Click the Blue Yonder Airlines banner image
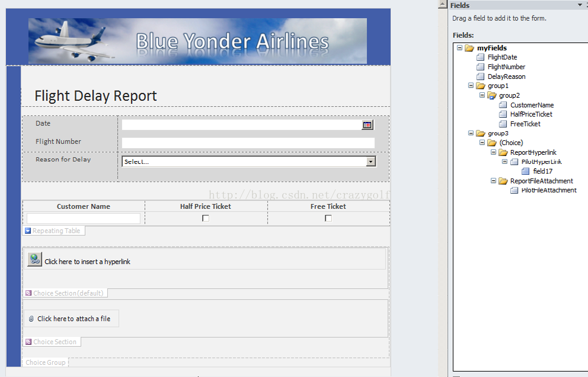 (x=198, y=41)
